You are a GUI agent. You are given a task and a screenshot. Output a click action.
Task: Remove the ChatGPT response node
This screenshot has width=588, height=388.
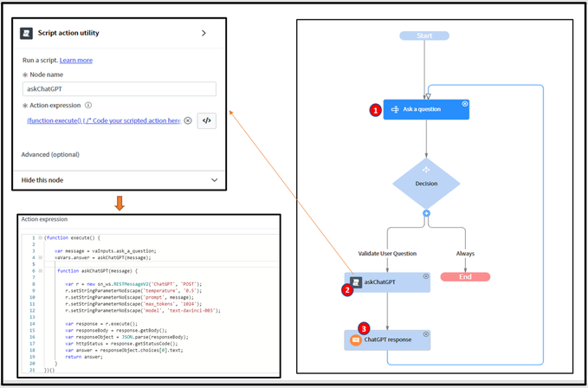(425, 334)
